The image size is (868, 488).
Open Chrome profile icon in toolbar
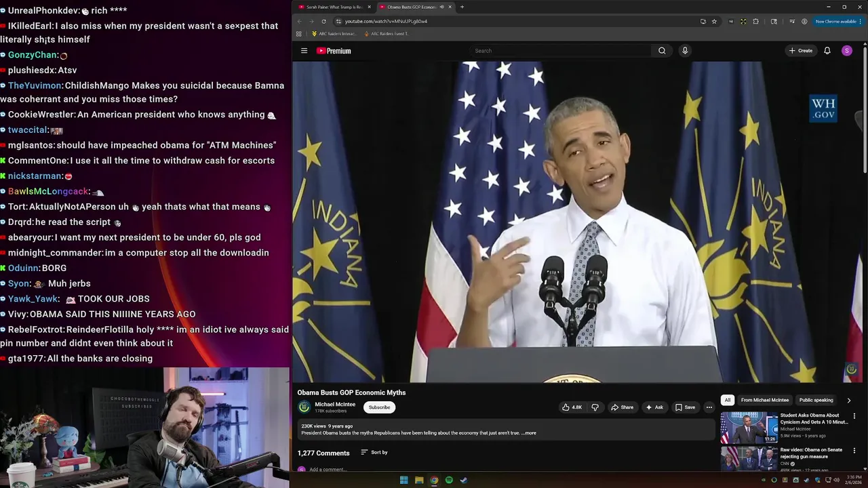(804, 21)
